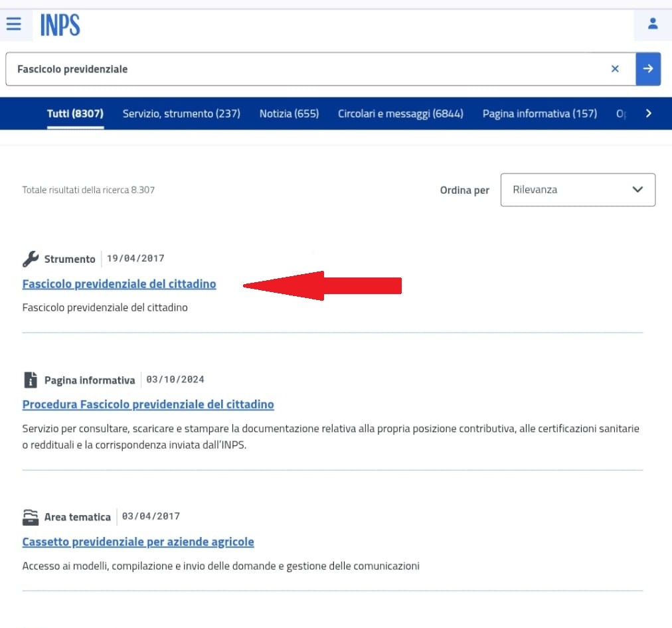The height and width of the screenshot is (628, 672).
Task: Open the Rilevanza sort dropdown
Action: click(x=578, y=190)
